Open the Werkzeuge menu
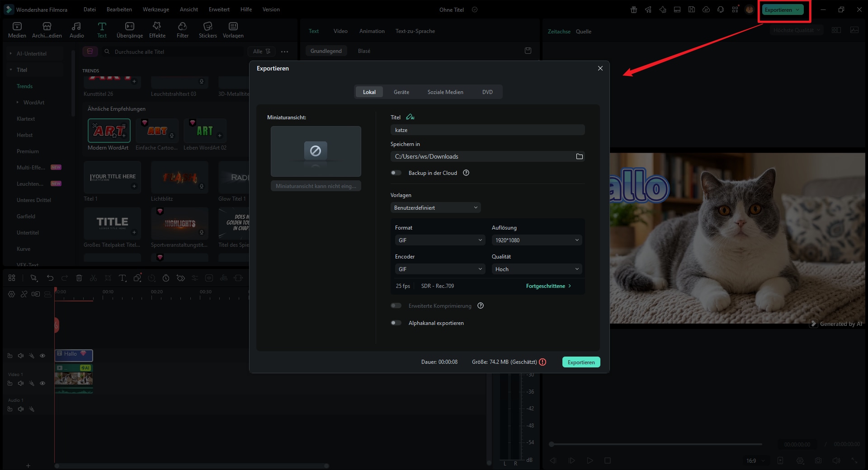The height and width of the screenshot is (470, 868). click(156, 9)
